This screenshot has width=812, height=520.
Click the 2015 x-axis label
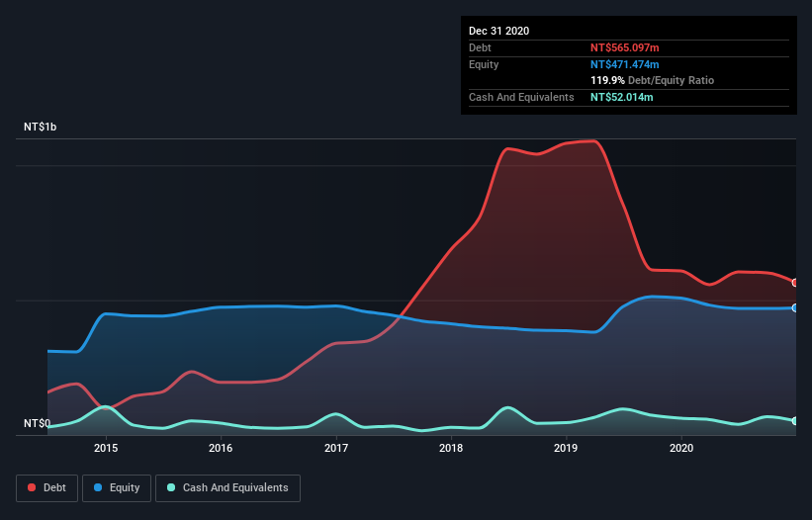click(106, 448)
